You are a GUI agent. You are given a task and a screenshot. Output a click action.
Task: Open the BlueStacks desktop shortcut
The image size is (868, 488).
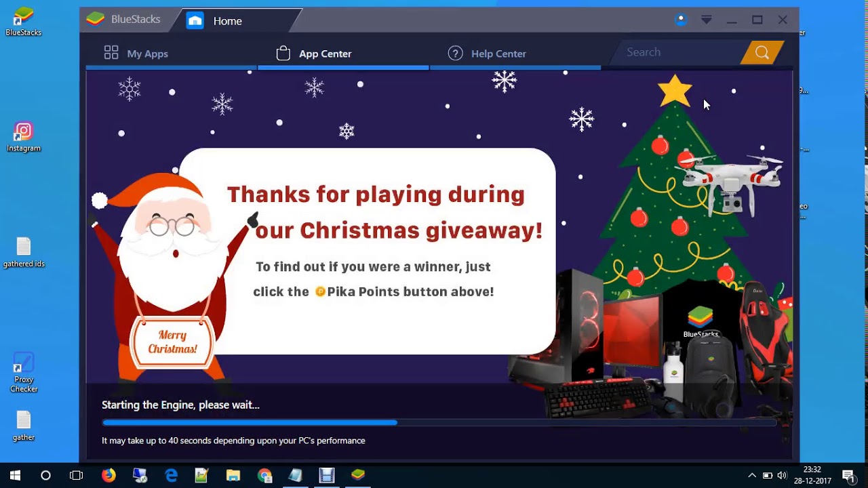click(x=23, y=21)
